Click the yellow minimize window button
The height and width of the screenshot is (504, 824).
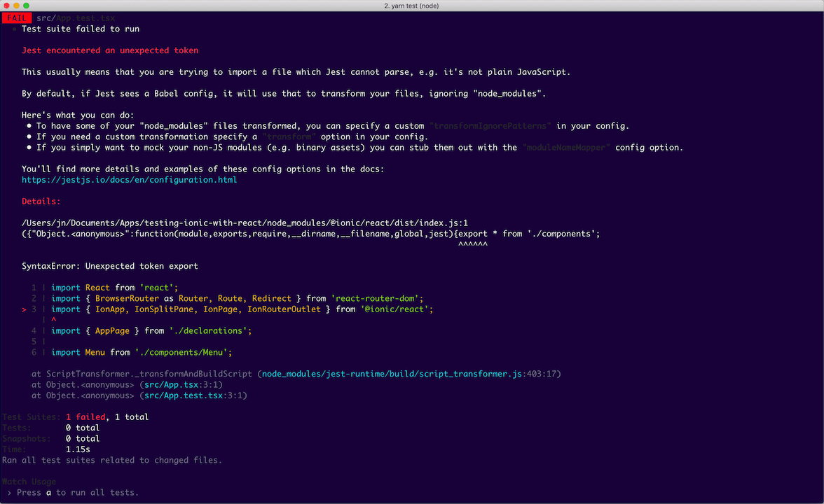click(x=16, y=6)
